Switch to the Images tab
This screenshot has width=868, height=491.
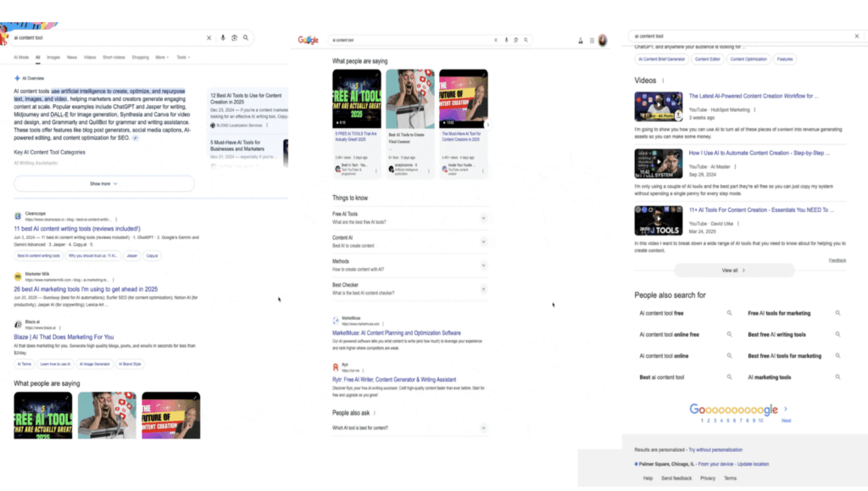[x=53, y=58]
